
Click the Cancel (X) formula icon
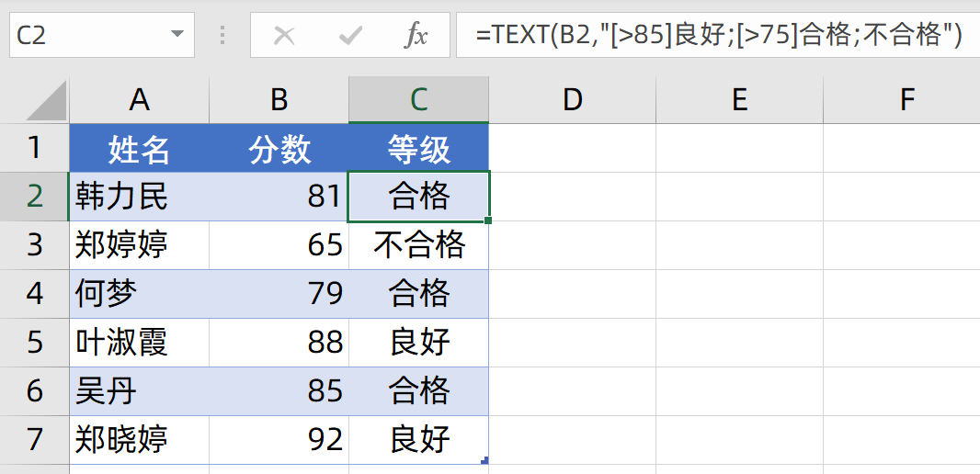284,36
